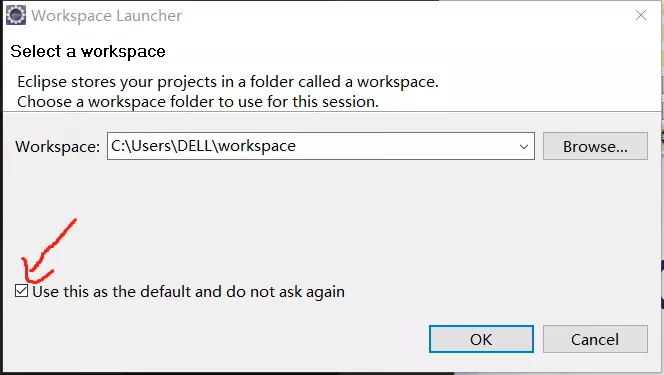The image size is (664, 375).
Task: Click 'Users' segment in the path field
Action: pos(151,146)
